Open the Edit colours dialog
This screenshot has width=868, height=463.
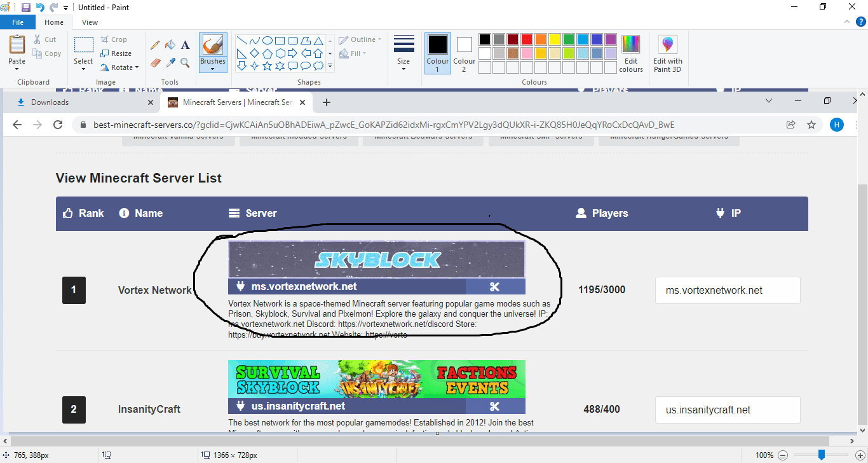(631, 53)
